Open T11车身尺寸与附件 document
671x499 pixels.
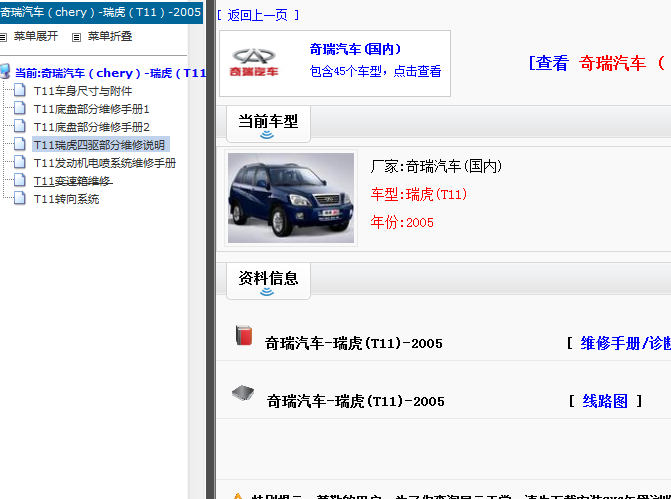[x=83, y=91]
